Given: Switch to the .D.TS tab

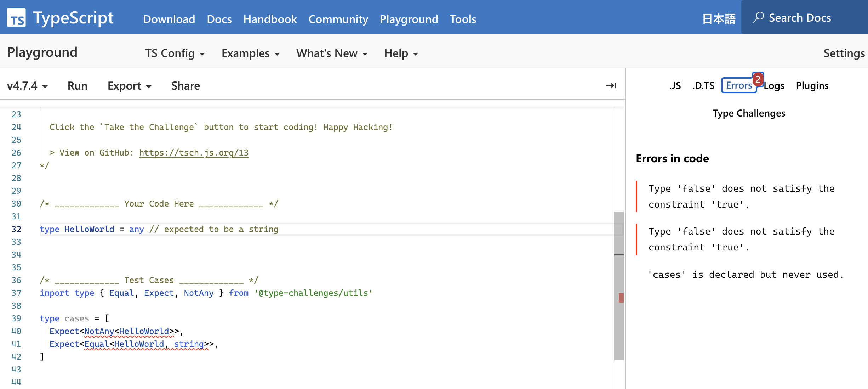Looking at the screenshot, I should [x=703, y=86].
